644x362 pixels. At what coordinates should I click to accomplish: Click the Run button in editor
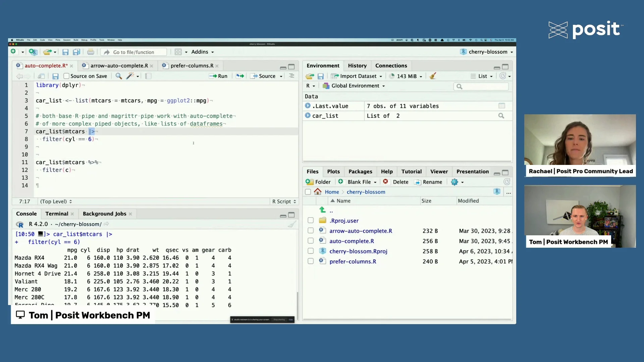(219, 76)
